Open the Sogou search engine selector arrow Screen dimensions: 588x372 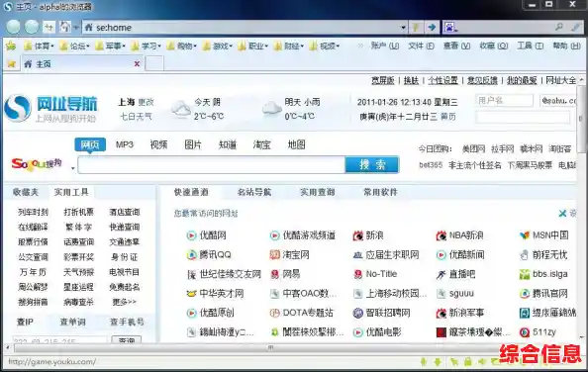[x=72, y=168]
